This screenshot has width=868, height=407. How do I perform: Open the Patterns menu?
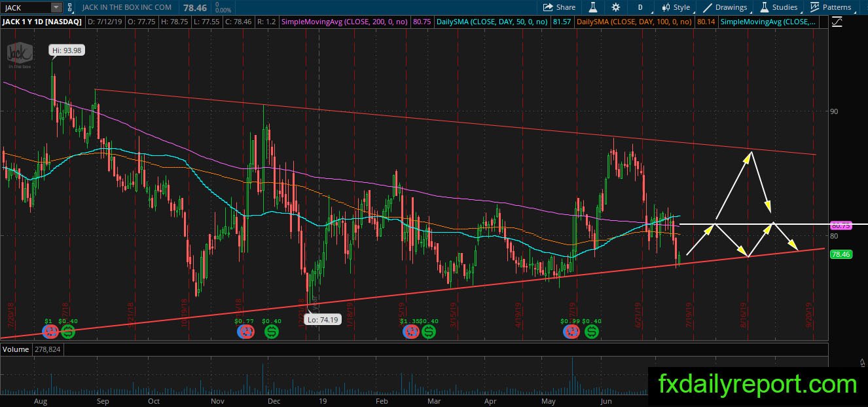(830, 7)
